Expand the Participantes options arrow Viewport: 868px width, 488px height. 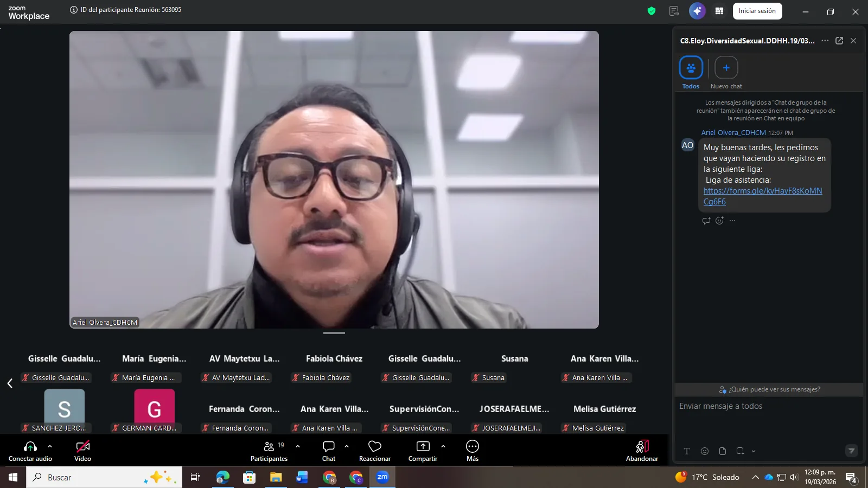point(298,446)
